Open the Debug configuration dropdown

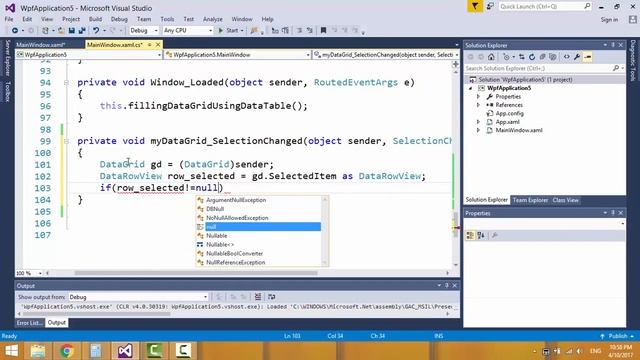(144, 31)
